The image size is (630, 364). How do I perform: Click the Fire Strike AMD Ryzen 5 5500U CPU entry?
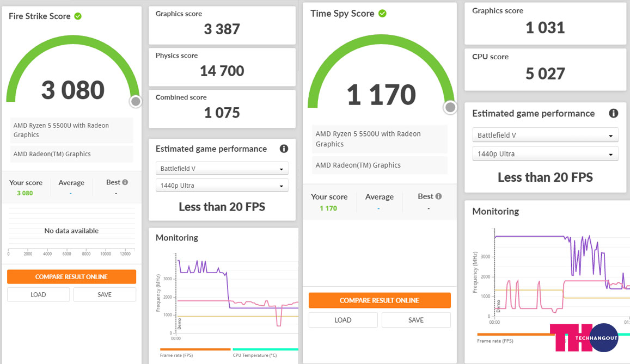click(71, 130)
